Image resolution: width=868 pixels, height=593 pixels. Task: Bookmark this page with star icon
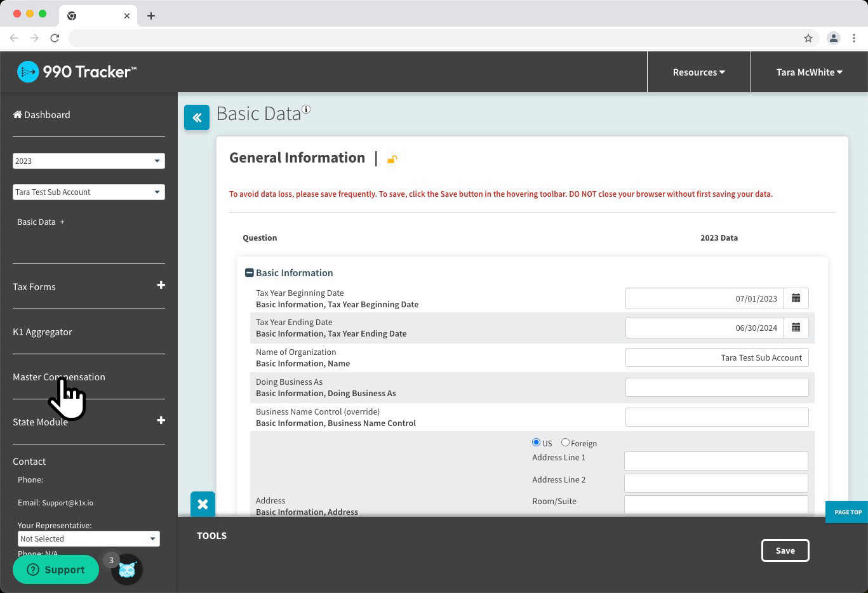808,38
